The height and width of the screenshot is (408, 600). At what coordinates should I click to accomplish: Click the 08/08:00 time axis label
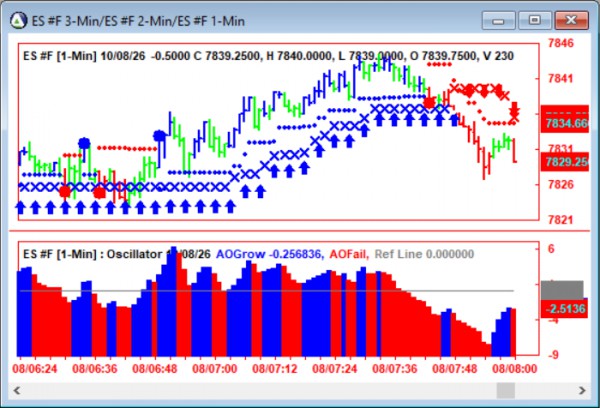[x=515, y=369]
